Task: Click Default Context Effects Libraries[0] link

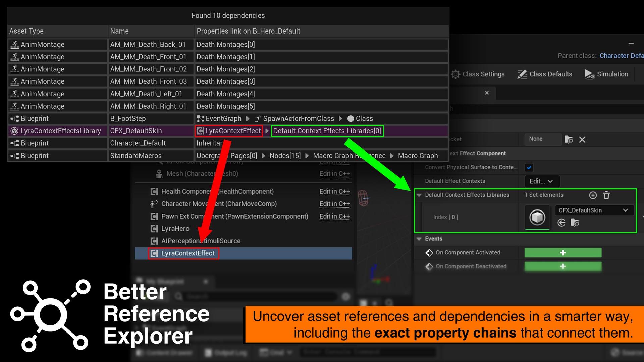Action: click(327, 131)
